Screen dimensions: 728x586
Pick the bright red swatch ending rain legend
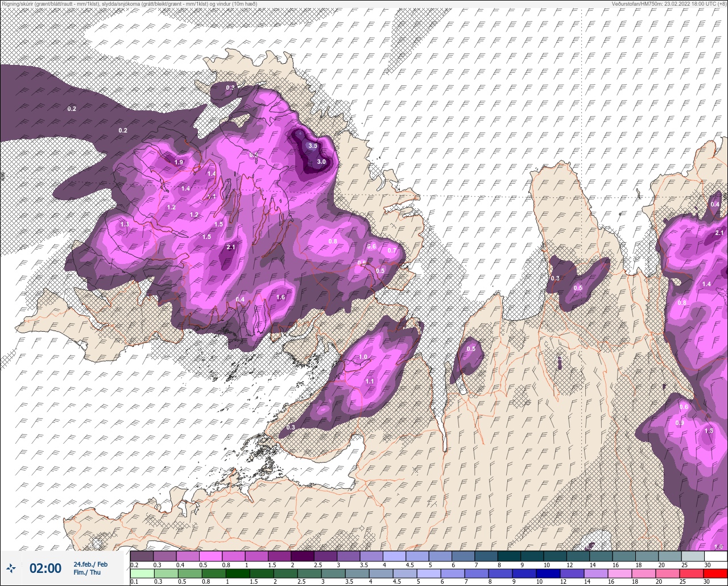tap(715, 573)
